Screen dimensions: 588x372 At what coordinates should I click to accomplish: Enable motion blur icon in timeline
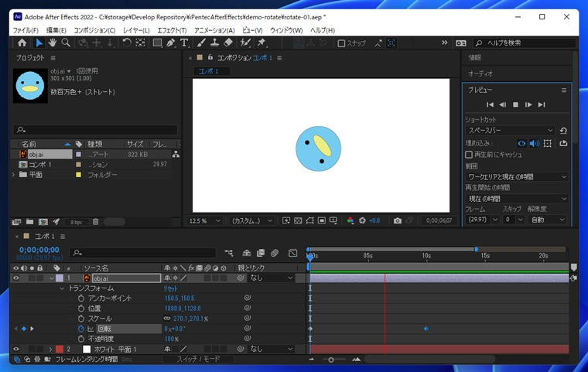pos(275,253)
